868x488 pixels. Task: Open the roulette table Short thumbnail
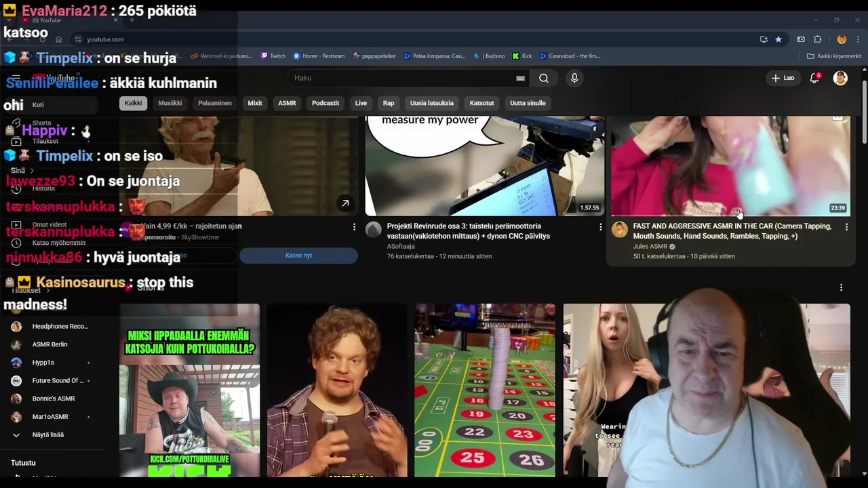485,390
